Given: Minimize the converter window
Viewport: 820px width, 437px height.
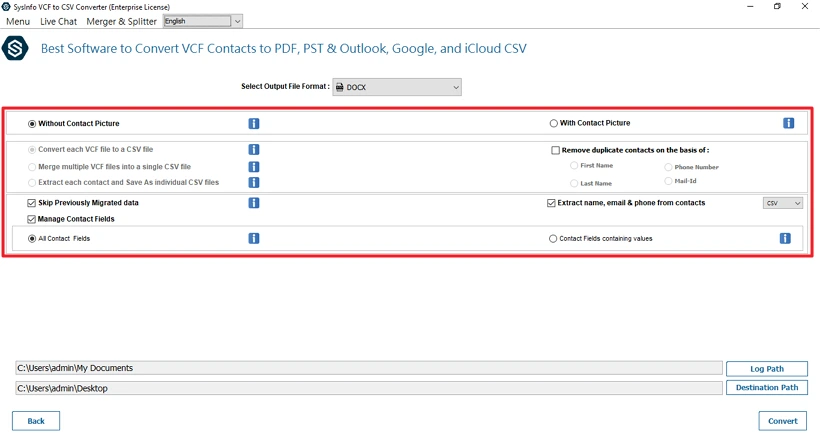Looking at the screenshot, I should tap(750, 7).
